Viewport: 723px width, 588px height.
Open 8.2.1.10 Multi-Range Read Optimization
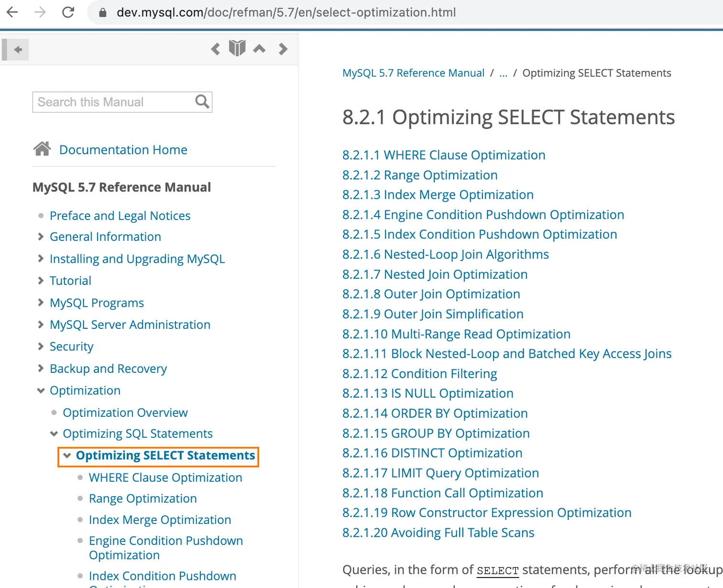pyautogui.click(x=457, y=334)
